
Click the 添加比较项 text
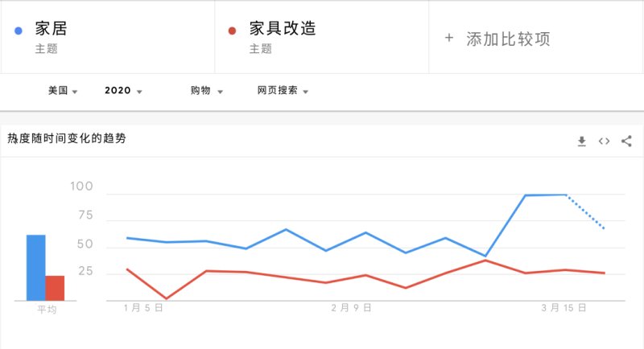pos(508,39)
